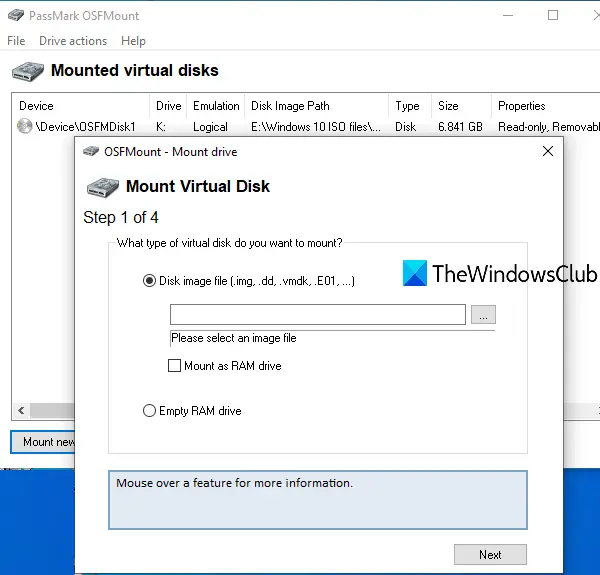Viewport: 600px width, 575px height.
Task: Click the PassMark OSFMount title bar drive icon
Action: tap(16, 15)
